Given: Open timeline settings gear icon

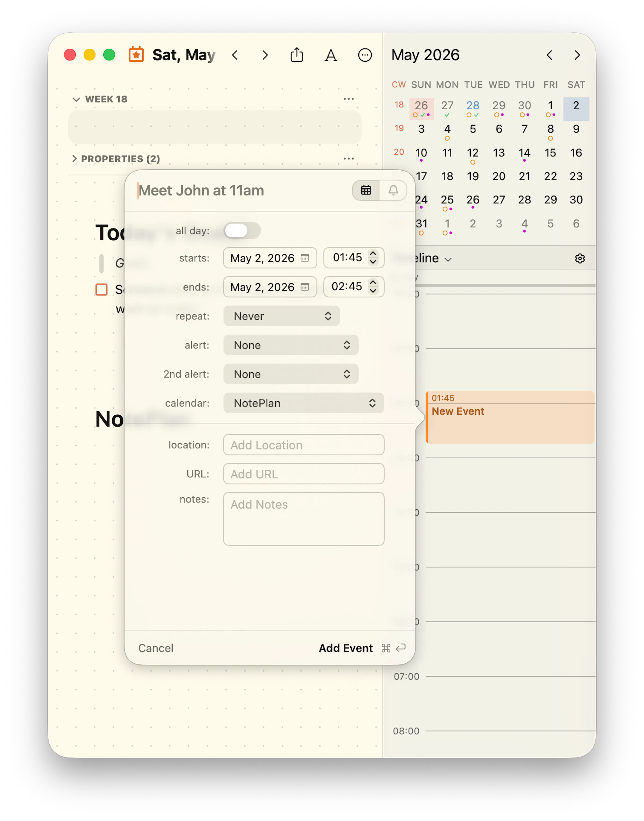Looking at the screenshot, I should pos(580,259).
